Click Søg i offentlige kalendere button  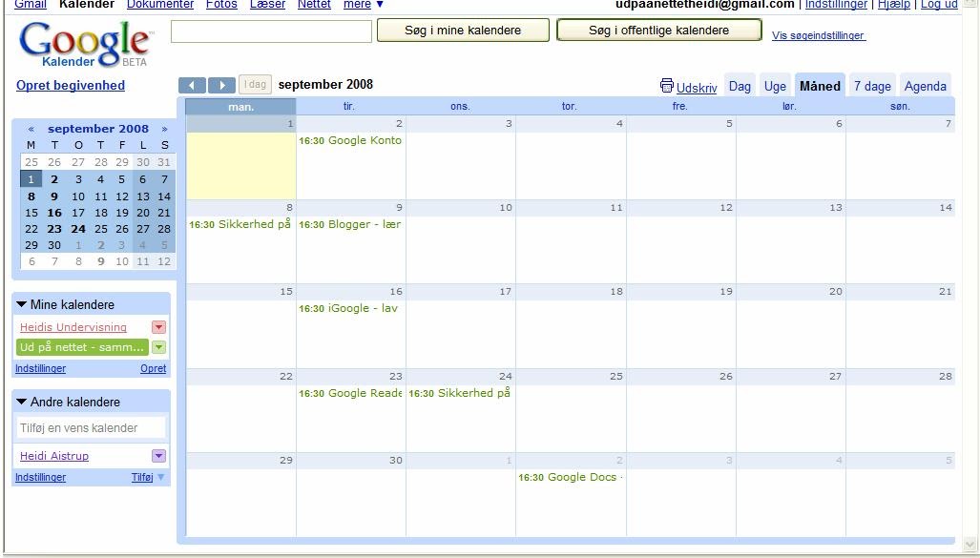[x=658, y=30]
